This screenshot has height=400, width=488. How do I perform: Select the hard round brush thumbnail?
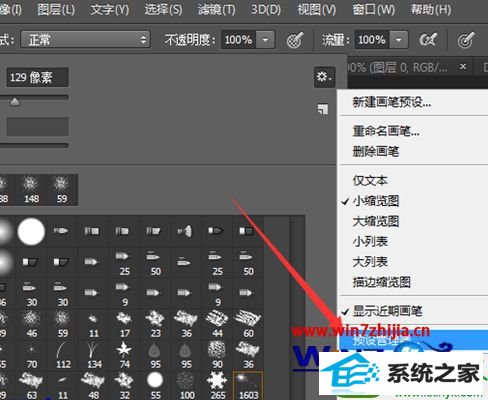[x=31, y=232]
